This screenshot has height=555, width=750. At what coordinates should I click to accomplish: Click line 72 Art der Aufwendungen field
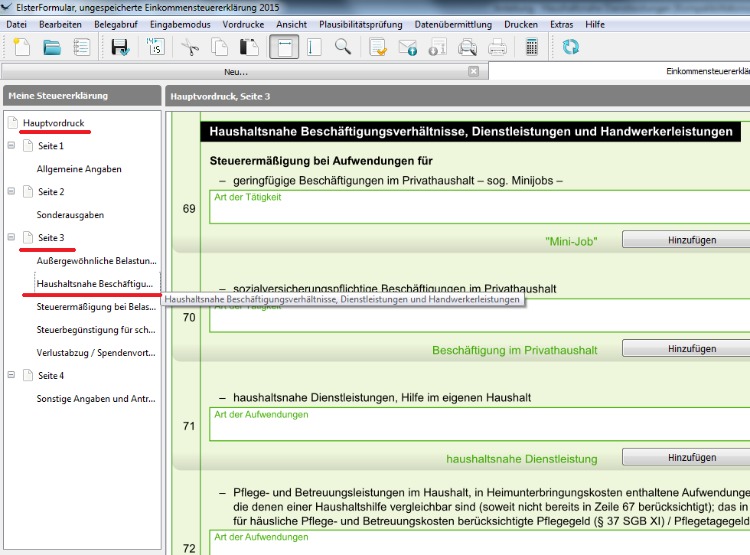(479, 543)
